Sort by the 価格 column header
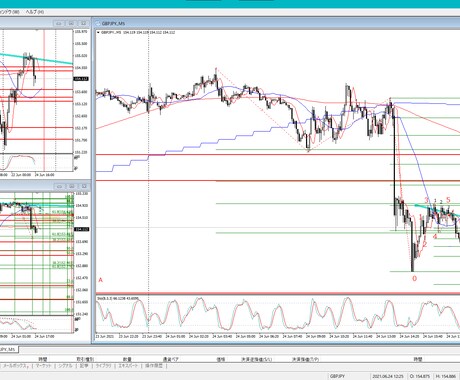This screenshot has height=380, width=460. click(x=221, y=359)
